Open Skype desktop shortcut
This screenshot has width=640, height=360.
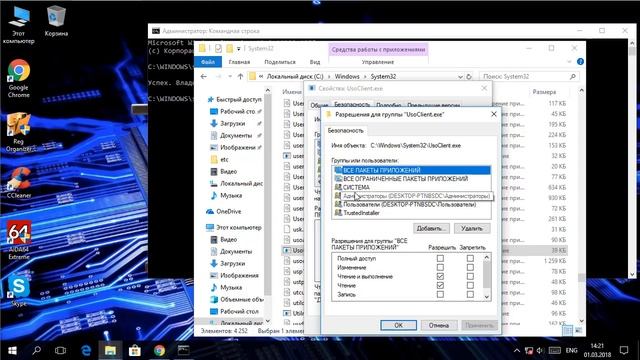pos(18,291)
